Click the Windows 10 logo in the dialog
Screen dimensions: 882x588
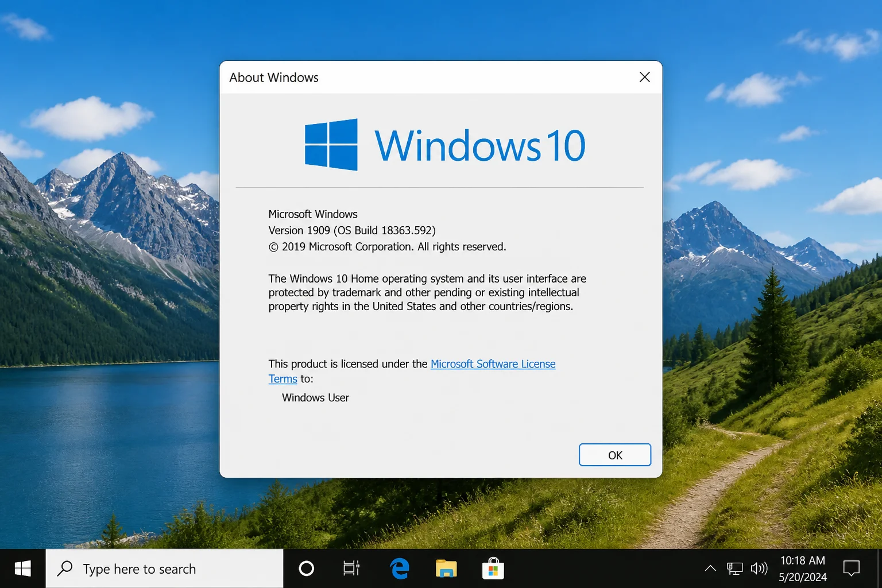[x=446, y=145]
